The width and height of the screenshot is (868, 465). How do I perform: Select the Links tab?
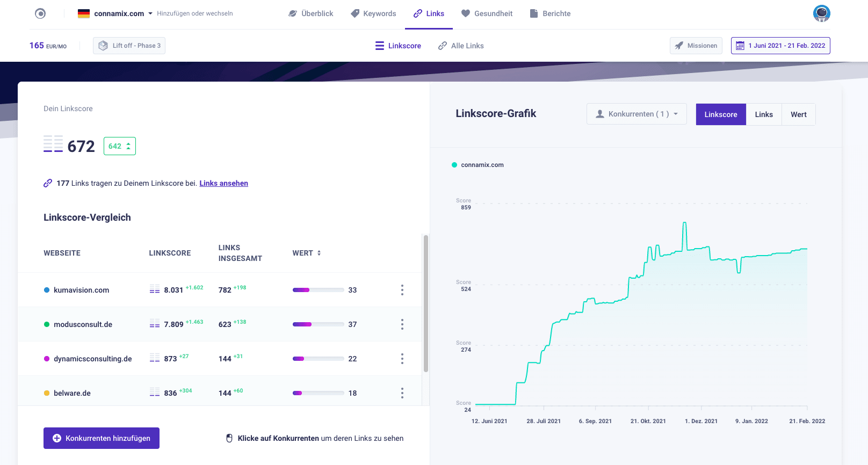pyautogui.click(x=429, y=13)
